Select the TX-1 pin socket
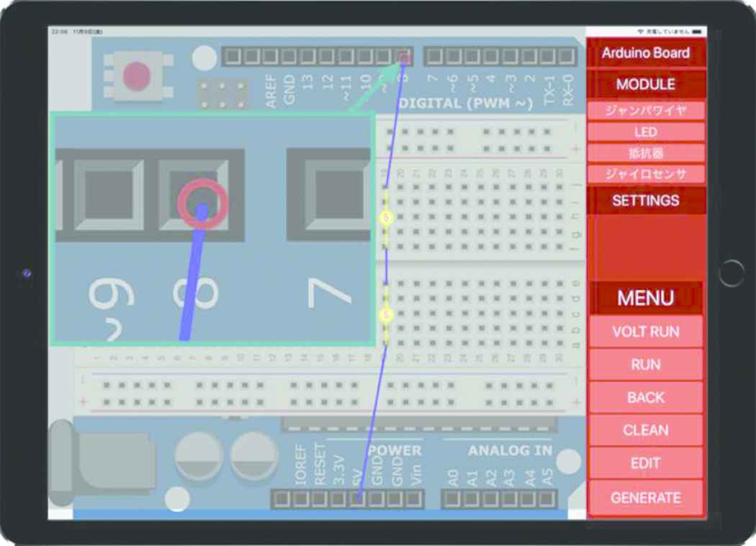 pyautogui.click(x=547, y=57)
